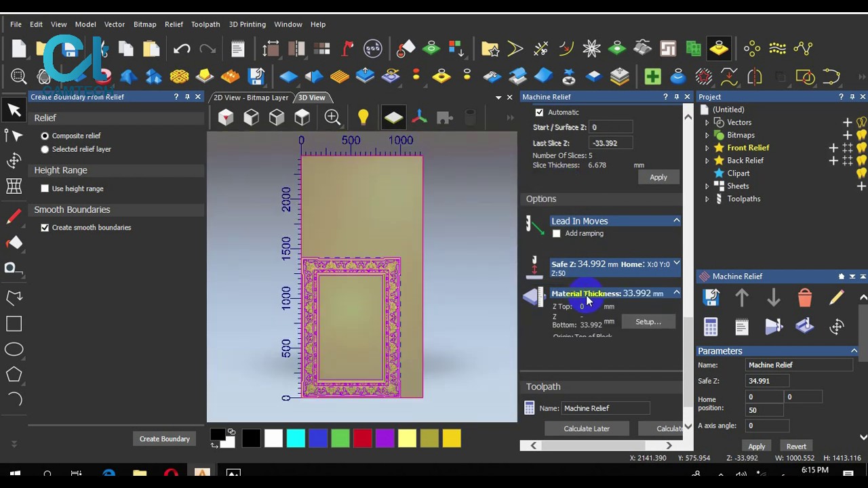
Task: Select the polygon drawing tool
Action: 14,374
